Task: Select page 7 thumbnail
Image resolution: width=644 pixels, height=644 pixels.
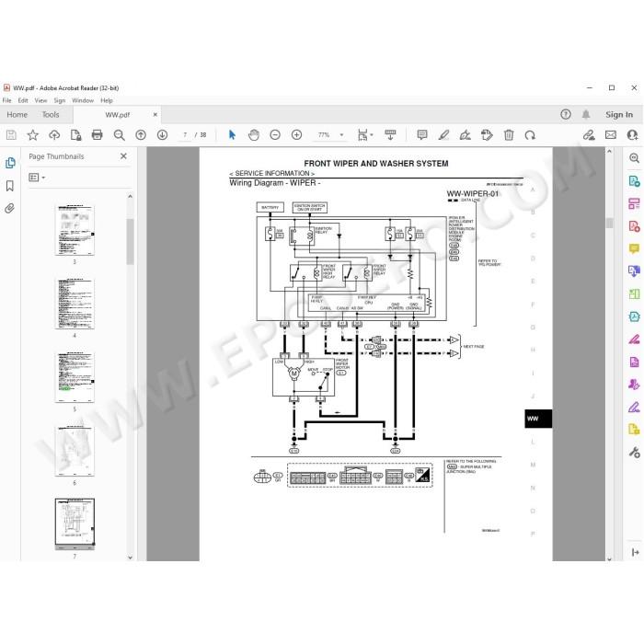Action: click(x=75, y=524)
